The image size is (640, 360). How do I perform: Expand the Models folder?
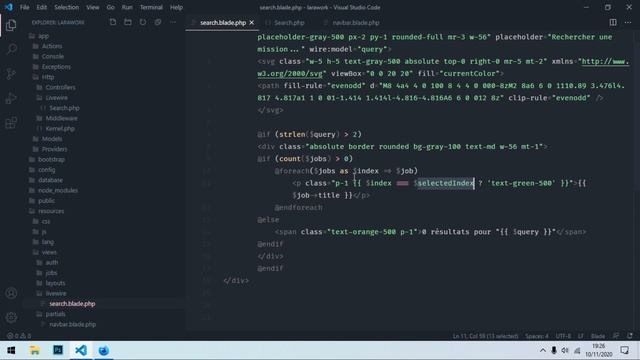point(52,139)
